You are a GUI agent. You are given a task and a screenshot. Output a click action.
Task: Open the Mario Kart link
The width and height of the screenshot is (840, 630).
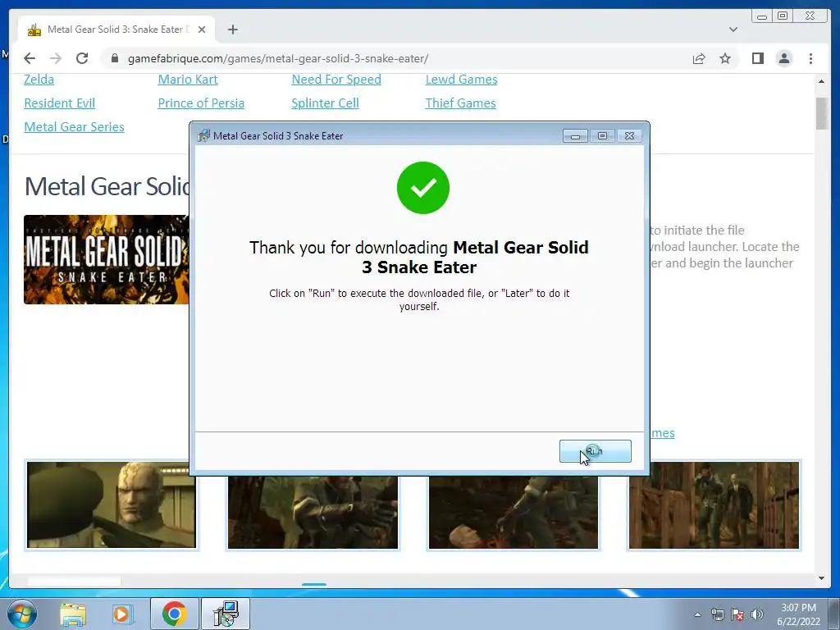click(x=188, y=80)
